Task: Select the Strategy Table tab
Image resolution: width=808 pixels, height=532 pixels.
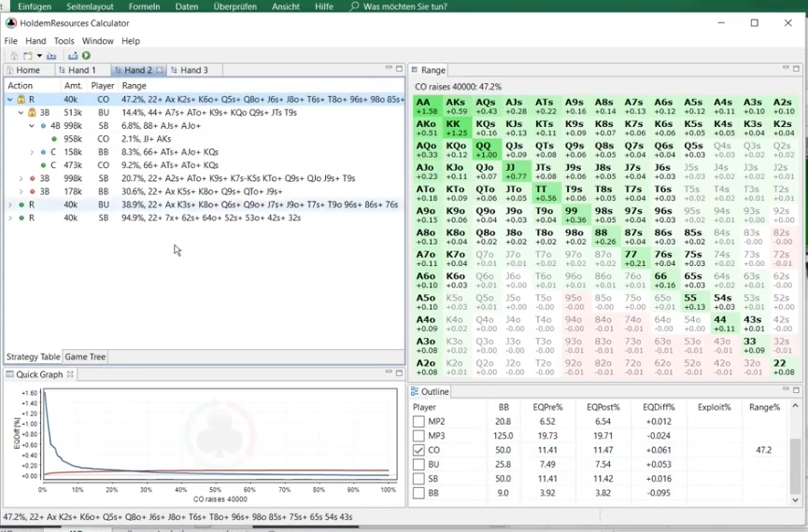Action: (33, 357)
